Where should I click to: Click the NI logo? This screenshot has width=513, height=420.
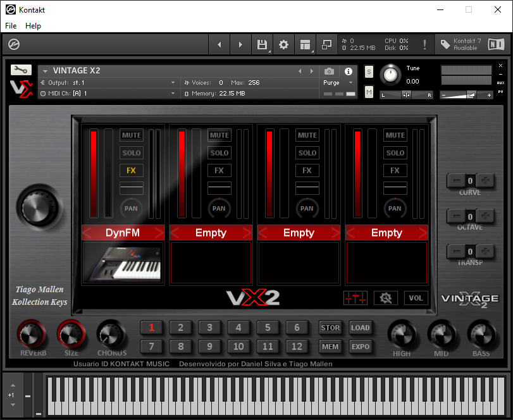pyautogui.click(x=497, y=44)
